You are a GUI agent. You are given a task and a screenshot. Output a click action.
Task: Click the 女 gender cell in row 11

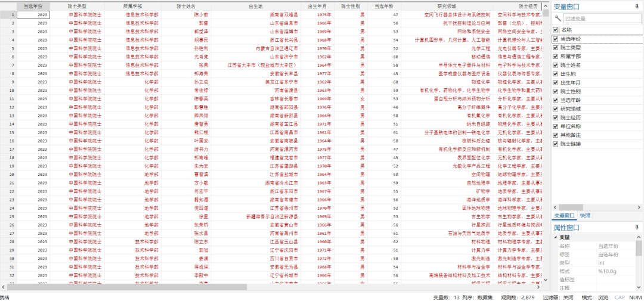click(351, 98)
